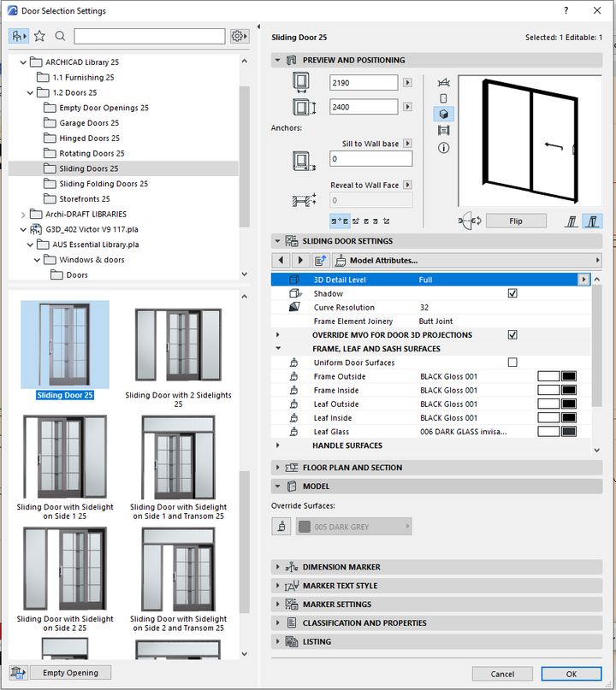Click the Help question mark button
Screen dimensions: 616x690
pyautogui.click(x=566, y=10)
